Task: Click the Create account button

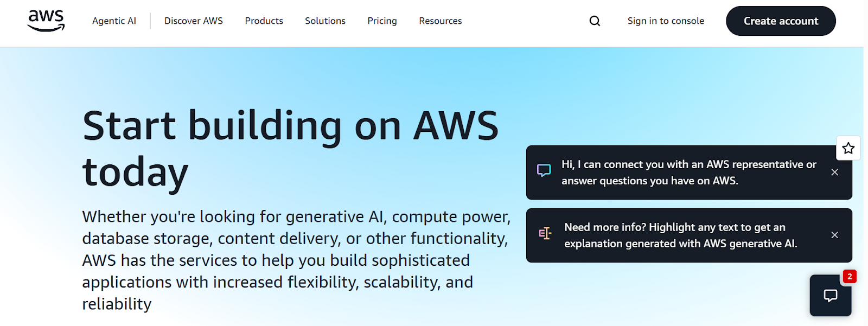Action: 781,21
